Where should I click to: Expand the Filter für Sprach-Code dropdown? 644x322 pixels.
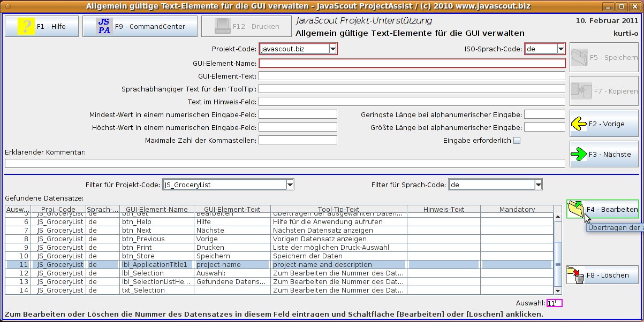[538, 185]
